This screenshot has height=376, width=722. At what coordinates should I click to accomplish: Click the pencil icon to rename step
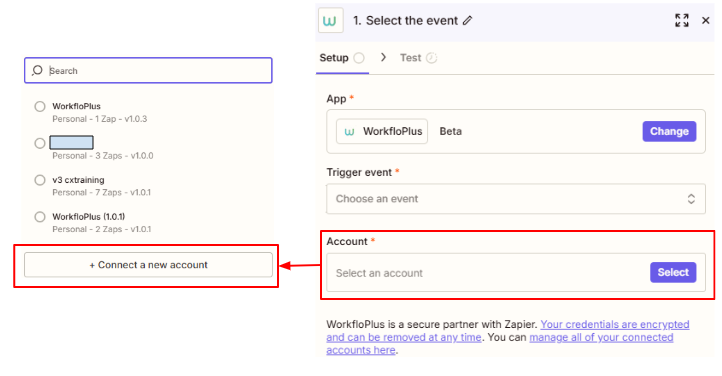pos(467,21)
